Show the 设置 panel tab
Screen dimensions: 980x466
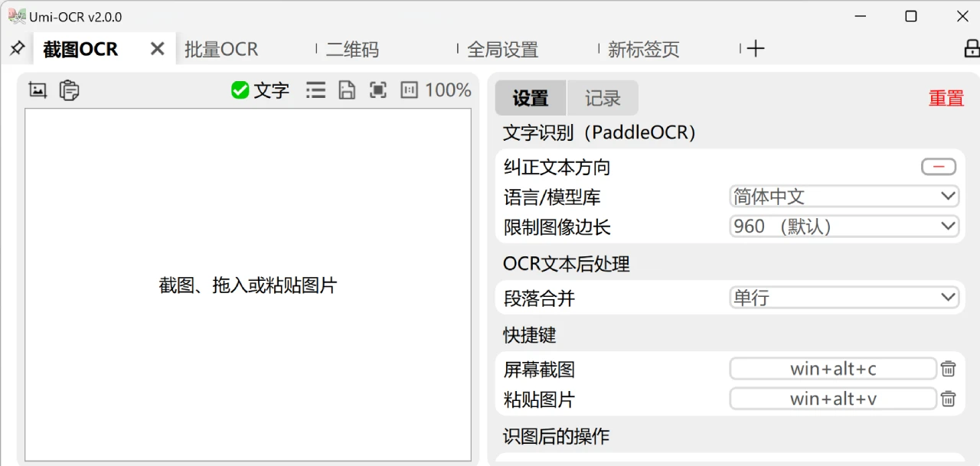[x=531, y=98]
